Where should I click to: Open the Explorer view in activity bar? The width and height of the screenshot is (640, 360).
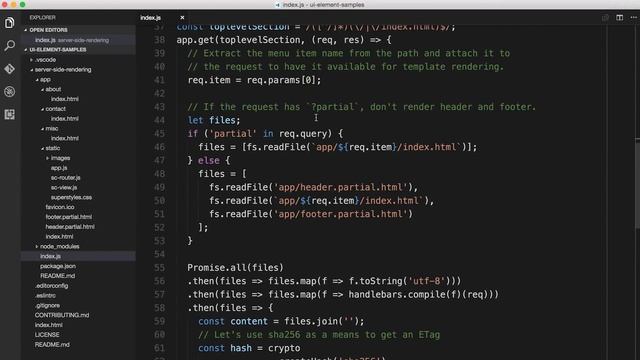tap(9, 23)
